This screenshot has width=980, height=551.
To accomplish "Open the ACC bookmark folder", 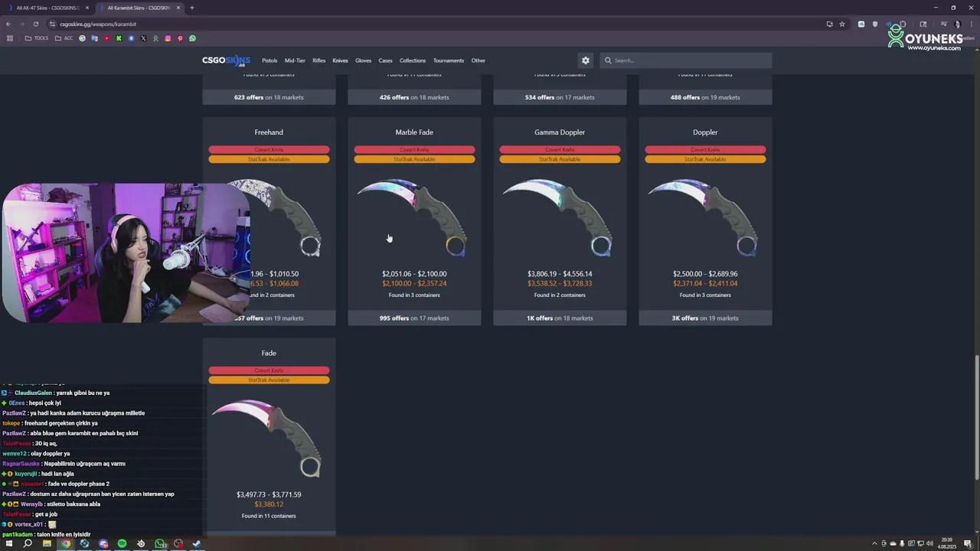I will [x=64, y=38].
